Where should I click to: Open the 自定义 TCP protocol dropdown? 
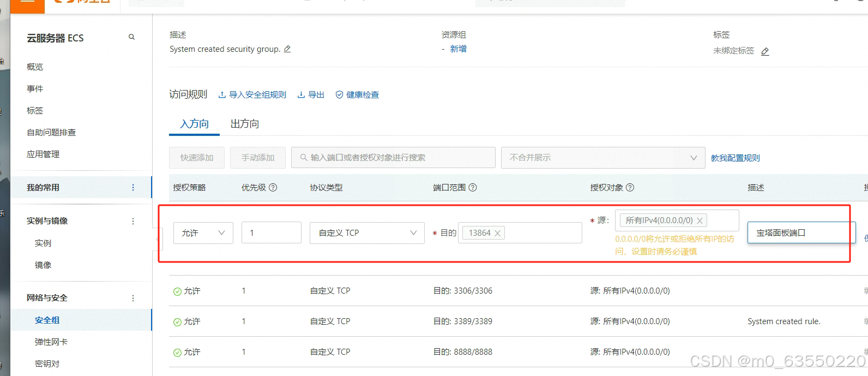pyautogui.click(x=366, y=233)
